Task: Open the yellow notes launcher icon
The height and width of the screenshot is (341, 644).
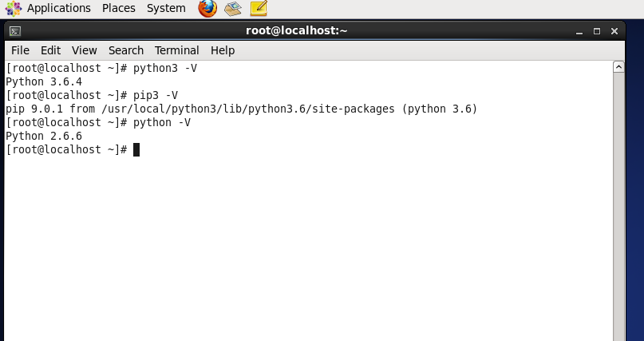Action: 258,9
